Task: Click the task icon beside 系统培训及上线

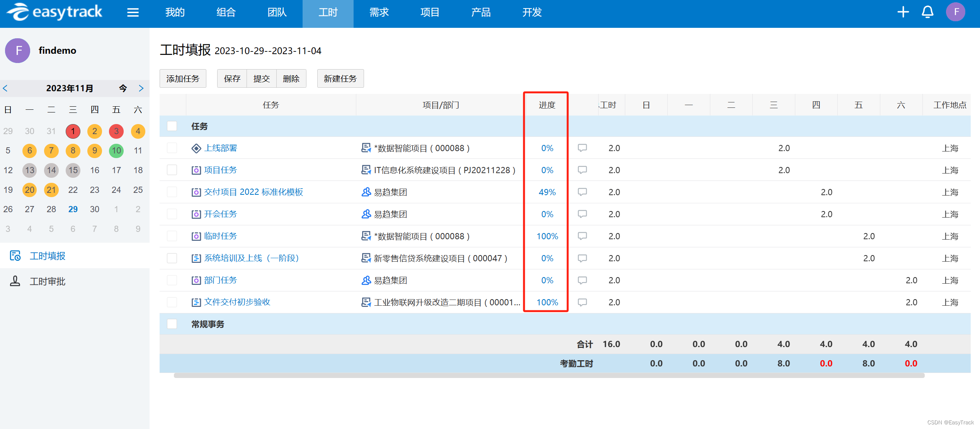Action: point(196,259)
